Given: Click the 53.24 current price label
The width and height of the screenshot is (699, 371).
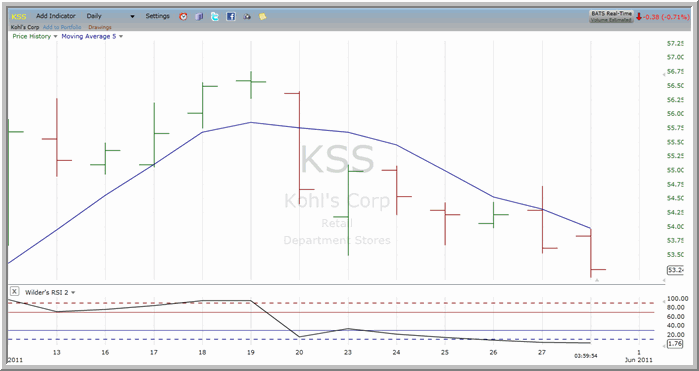Looking at the screenshot, I should click(x=675, y=270).
